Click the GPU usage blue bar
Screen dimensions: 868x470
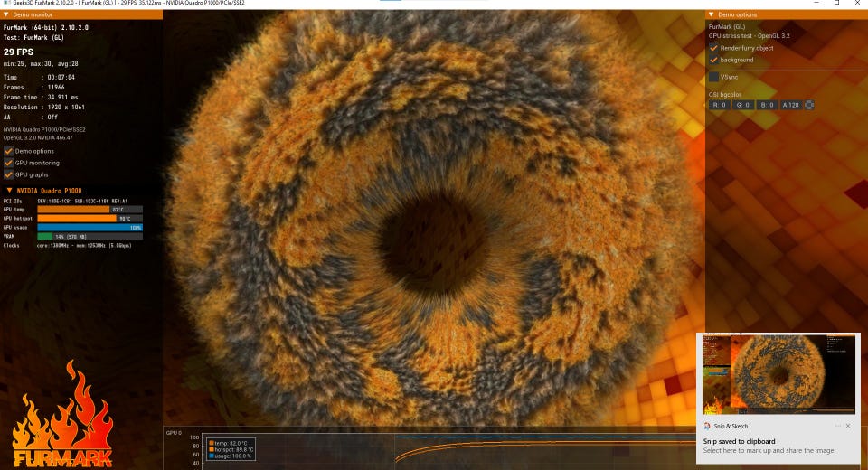tap(90, 228)
